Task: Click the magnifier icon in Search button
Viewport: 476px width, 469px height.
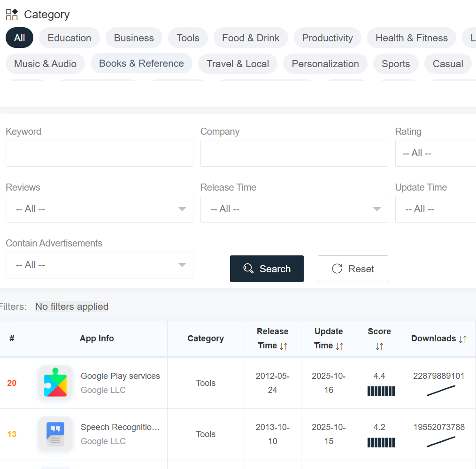Action: tap(248, 269)
